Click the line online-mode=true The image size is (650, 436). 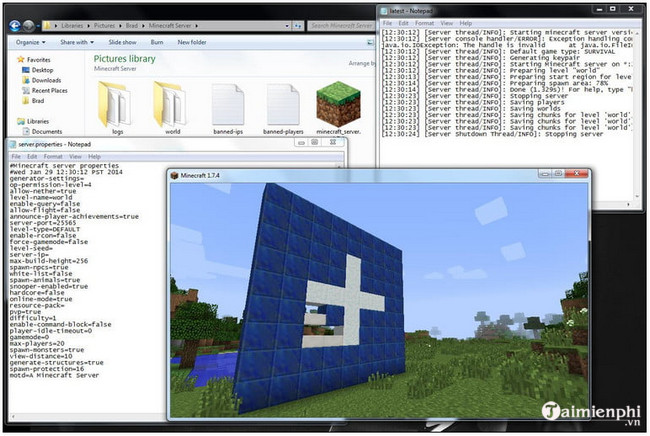click(41, 299)
